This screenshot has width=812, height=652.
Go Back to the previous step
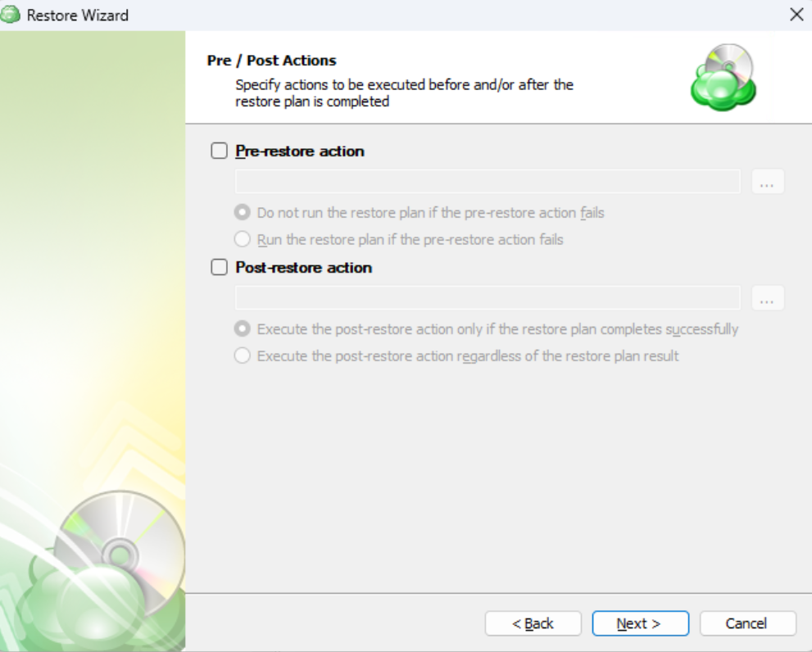(533, 623)
